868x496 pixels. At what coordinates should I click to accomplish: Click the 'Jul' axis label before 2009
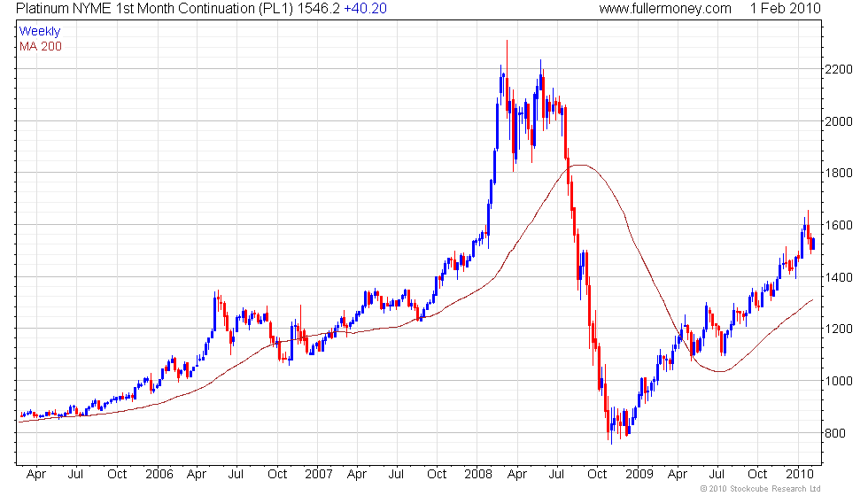coord(556,475)
